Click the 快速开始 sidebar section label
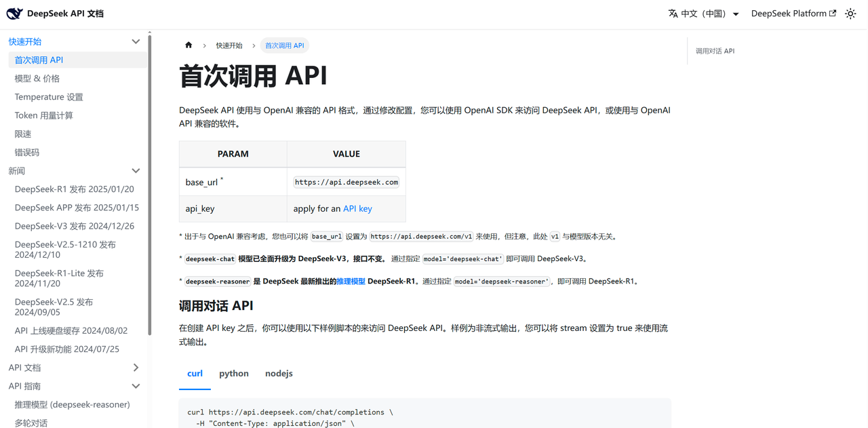 point(25,41)
